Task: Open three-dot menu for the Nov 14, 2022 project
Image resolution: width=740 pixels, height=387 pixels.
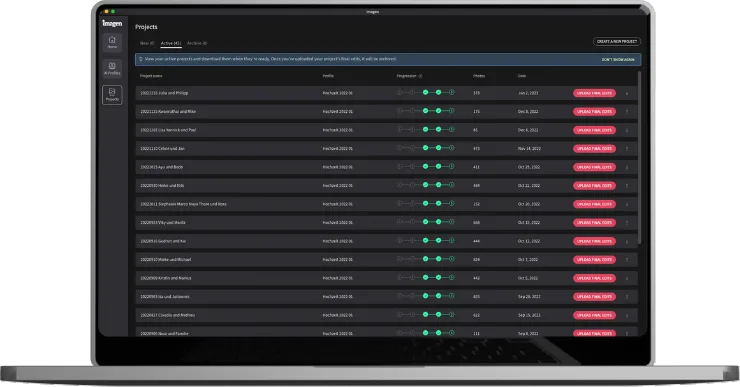Action: (627, 149)
